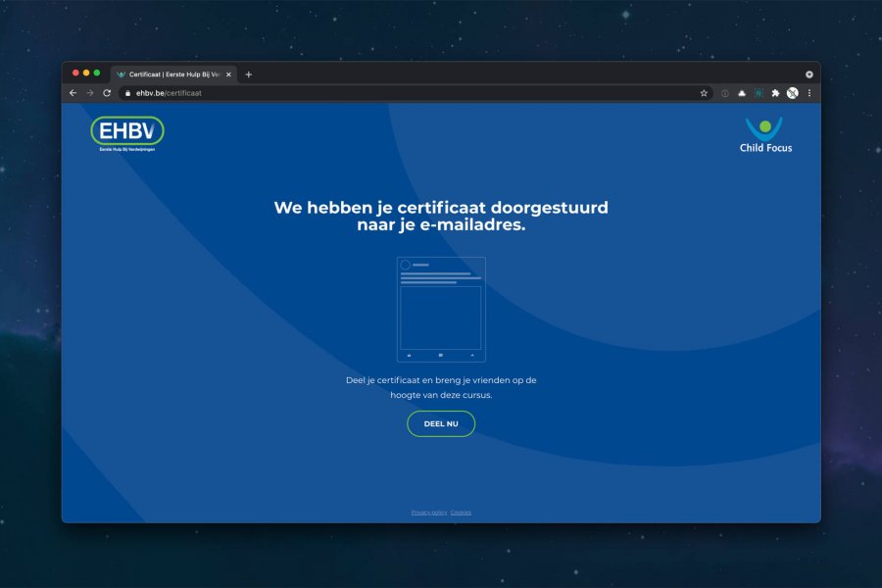View site info via padlock icon
The image size is (882, 588).
coord(126,93)
